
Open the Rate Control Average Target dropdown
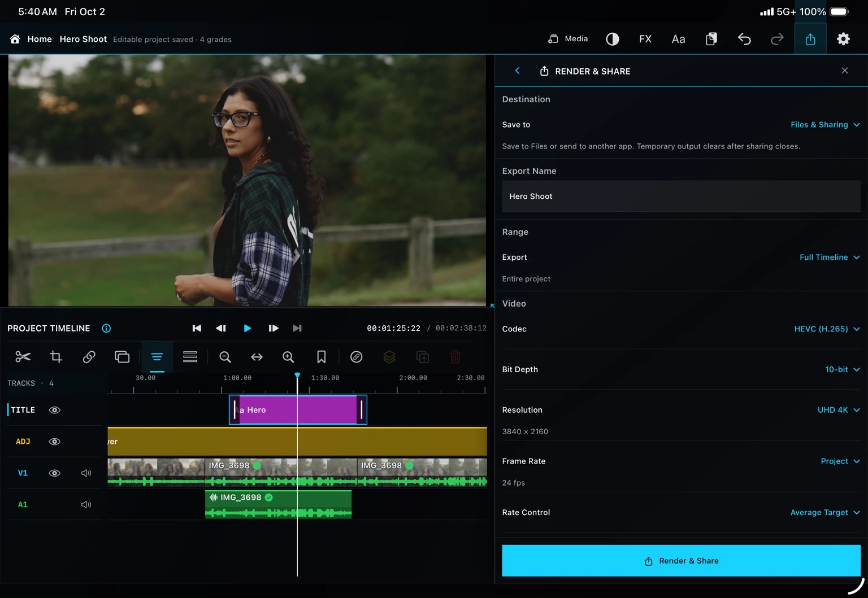(x=825, y=513)
